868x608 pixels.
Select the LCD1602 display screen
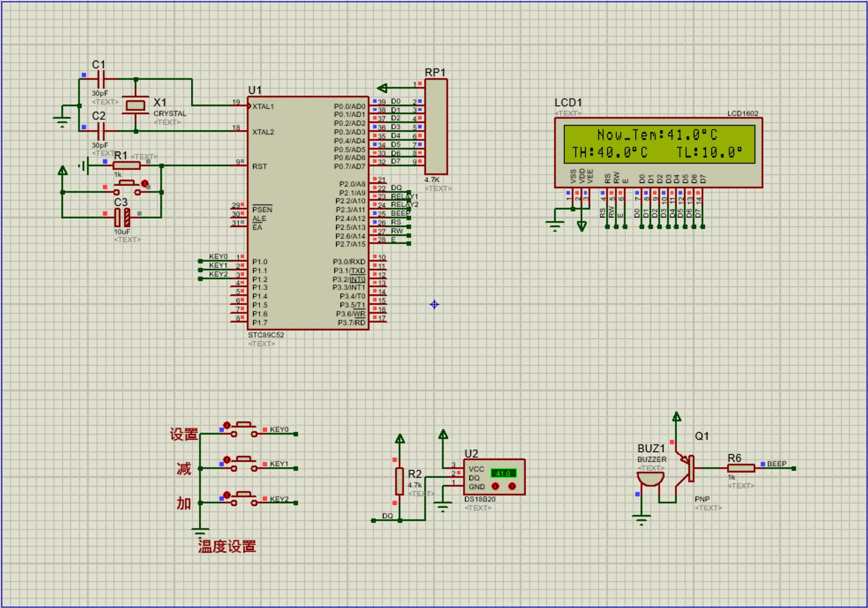click(659, 144)
